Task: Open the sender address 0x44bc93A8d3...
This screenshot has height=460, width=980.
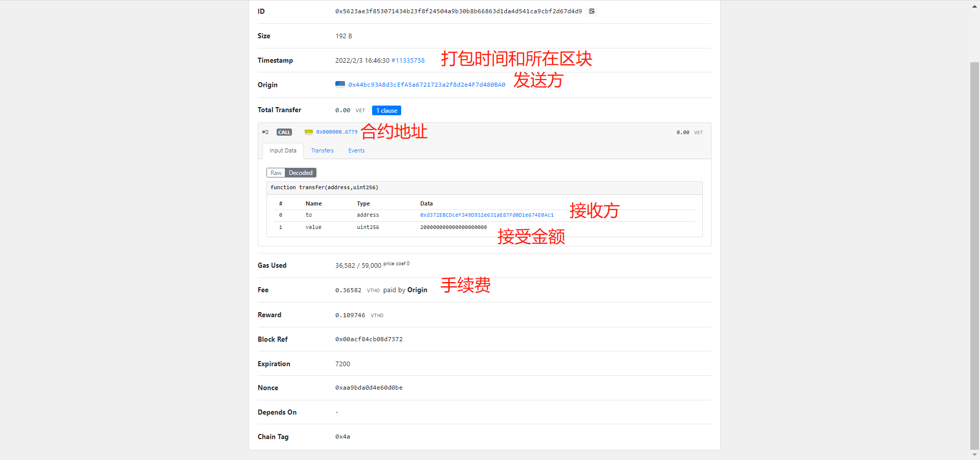Action: tap(427, 84)
